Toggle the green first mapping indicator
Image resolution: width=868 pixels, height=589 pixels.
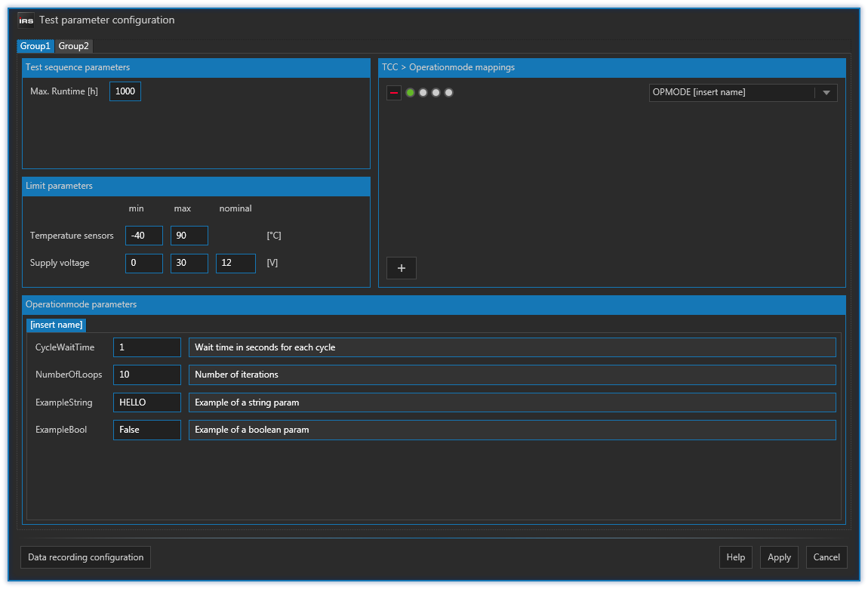(410, 92)
